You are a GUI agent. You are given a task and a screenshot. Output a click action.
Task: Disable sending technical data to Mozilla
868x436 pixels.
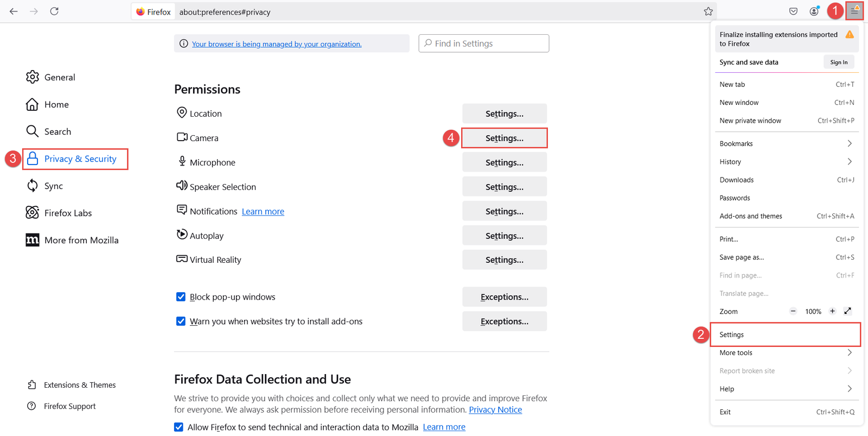[x=178, y=427]
